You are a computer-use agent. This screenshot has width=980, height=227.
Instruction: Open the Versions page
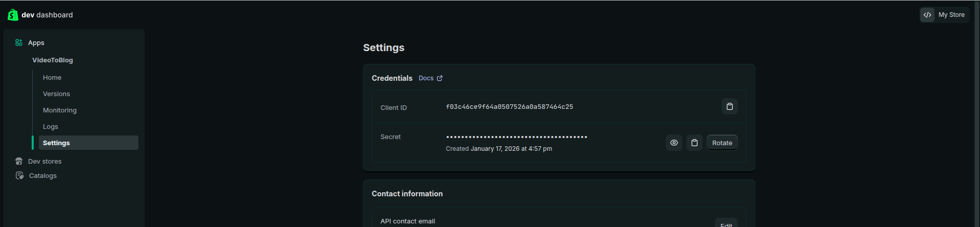[x=56, y=94]
